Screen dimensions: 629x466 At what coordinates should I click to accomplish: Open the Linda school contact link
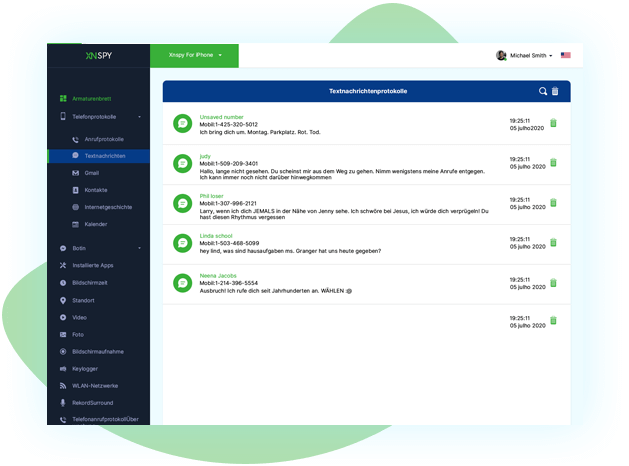coord(216,236)
